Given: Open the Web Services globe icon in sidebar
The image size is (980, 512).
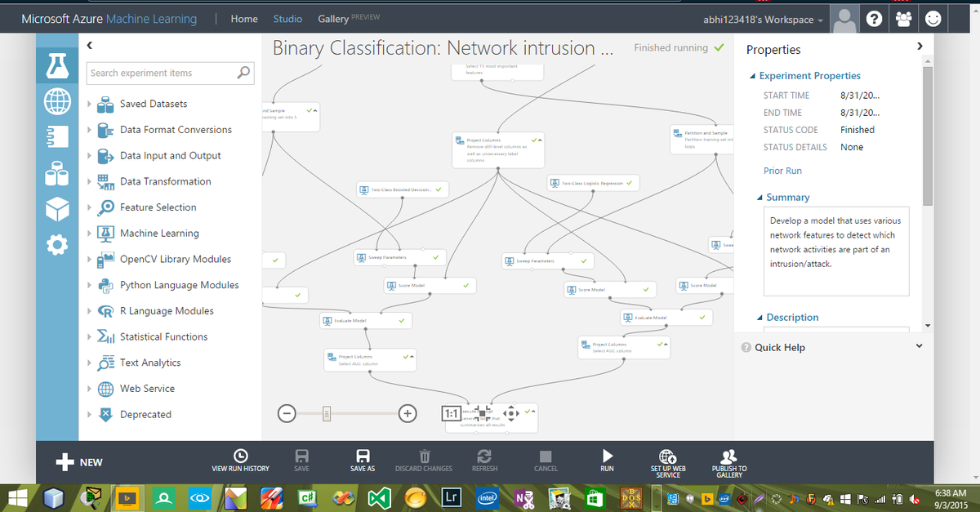Looking at the screenshot, I should 57,100.
